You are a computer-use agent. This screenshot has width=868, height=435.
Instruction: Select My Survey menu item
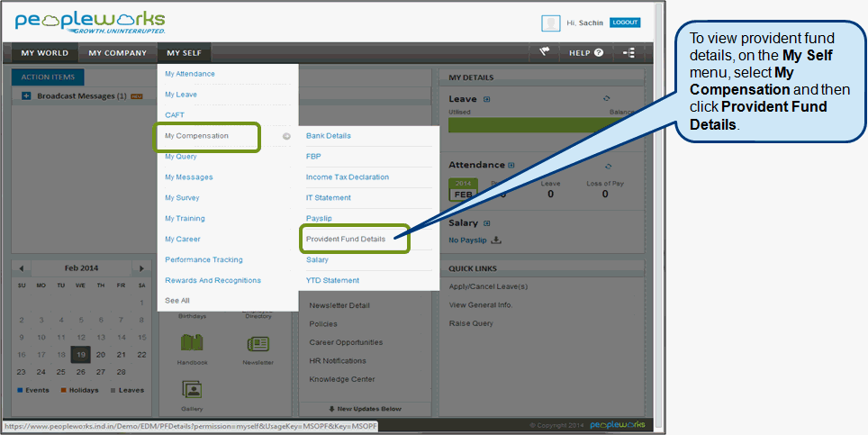(182, 197)
